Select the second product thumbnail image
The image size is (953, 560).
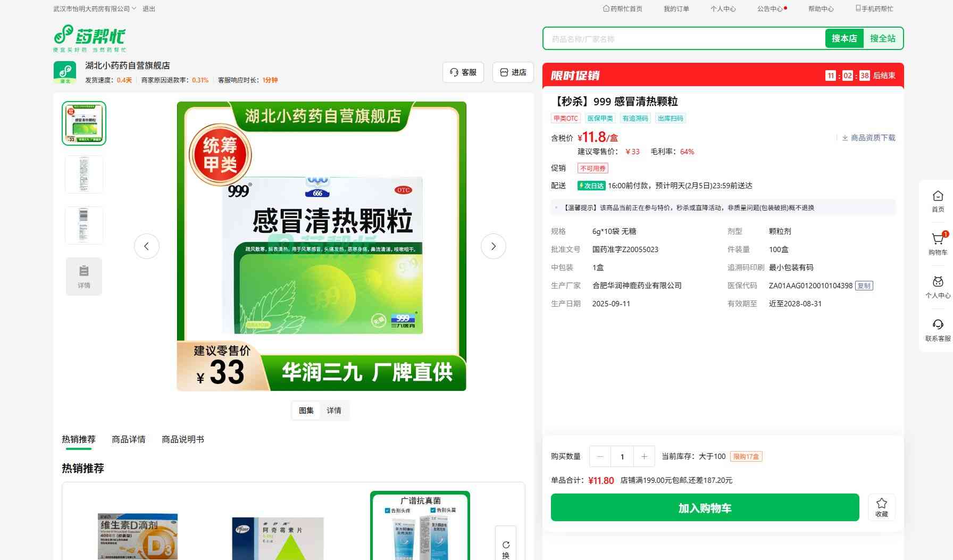84,174
